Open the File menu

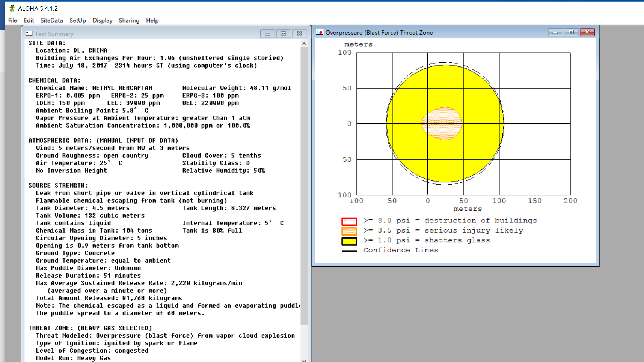[12, 20]
